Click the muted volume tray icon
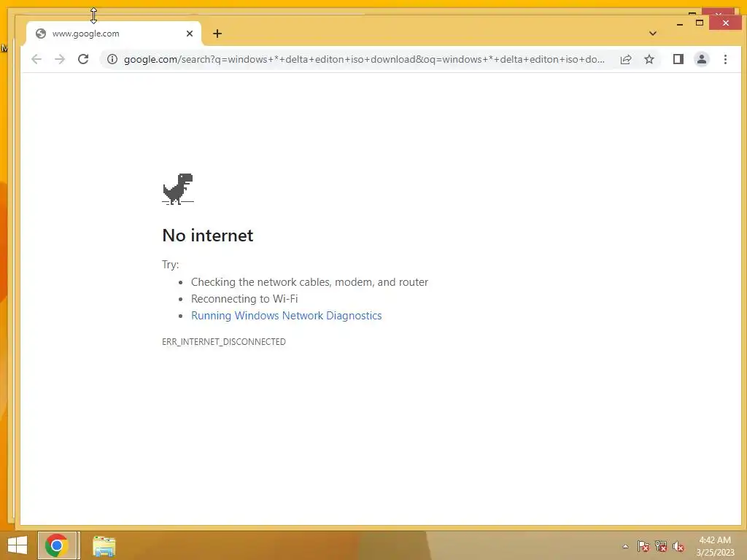This screenshot has height=560, width=747. point(678,546)
